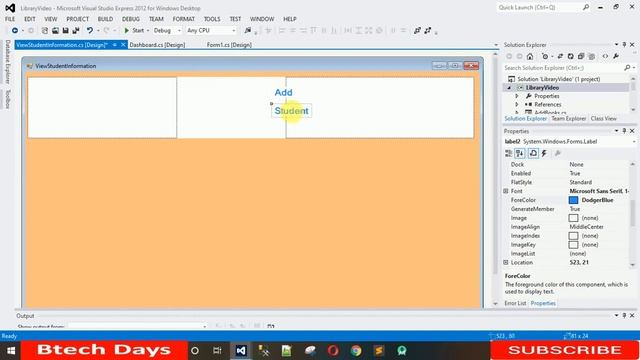Show Events lightning bolt icon
Image resolution: width=640 pixels, height=360 pixels.
coord(544,153)
